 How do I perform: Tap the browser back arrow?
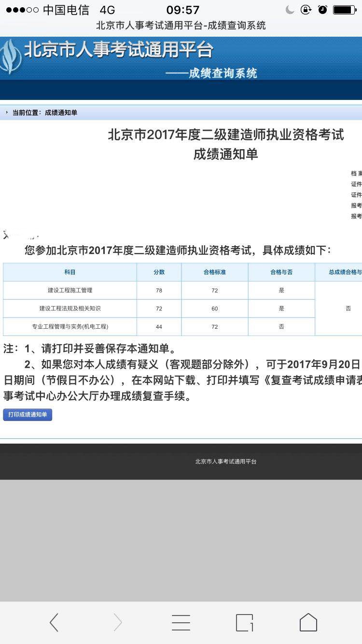(x=54, y=623)
